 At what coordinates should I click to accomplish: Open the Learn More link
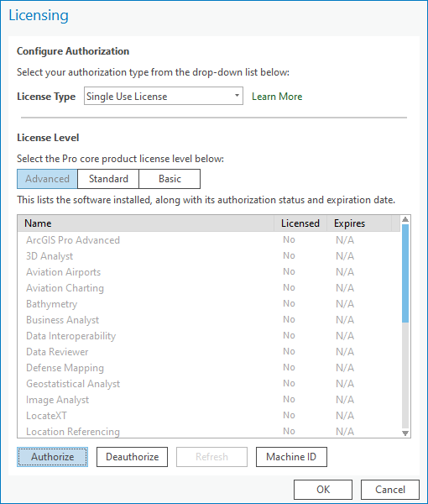(x=277, y=97)
